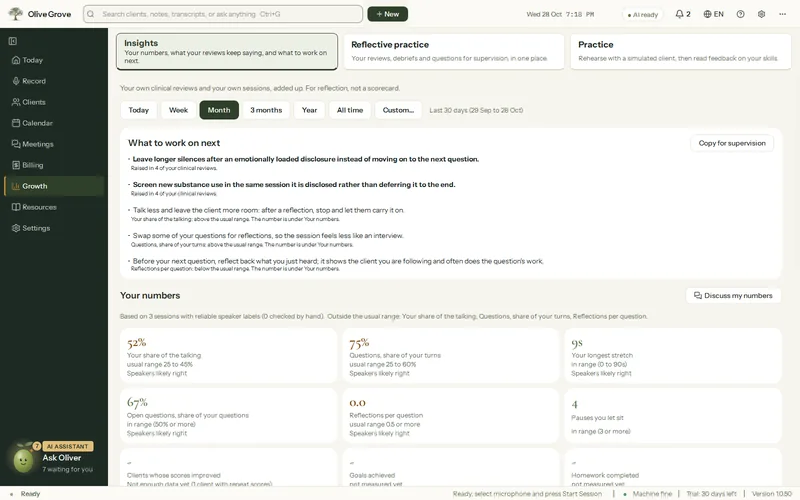This screenshot has height=500, width=800.
Task: Click the Clients whose scores improved card
Action: (x=228, y=467)
